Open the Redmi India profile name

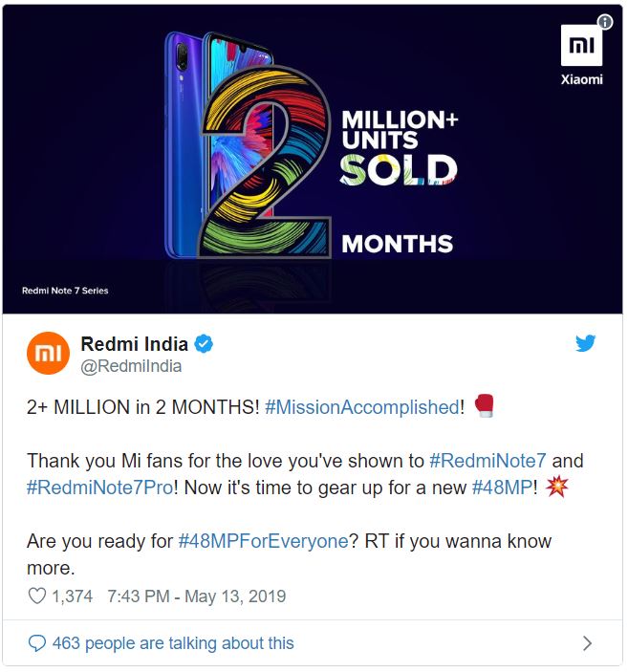tap(134, 344)
